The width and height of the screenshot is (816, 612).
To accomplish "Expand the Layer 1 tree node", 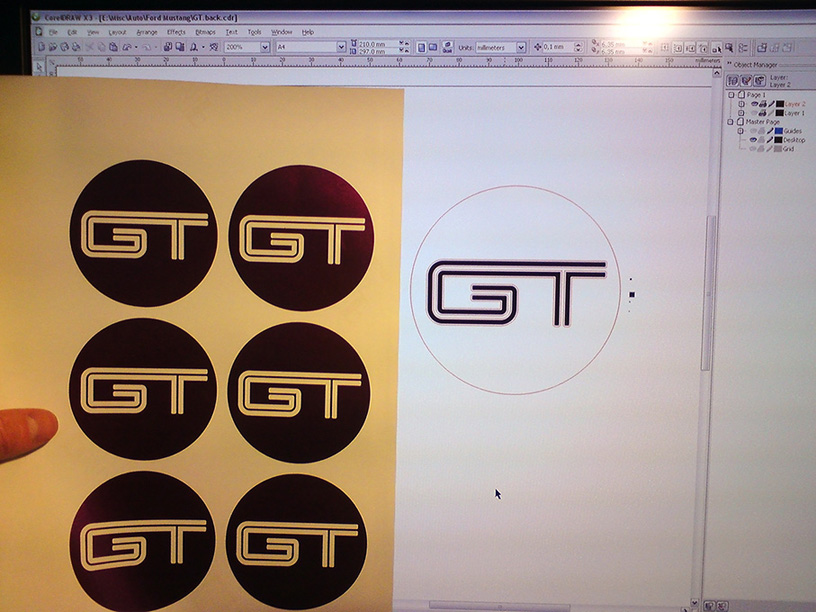I will pos(741,113).
